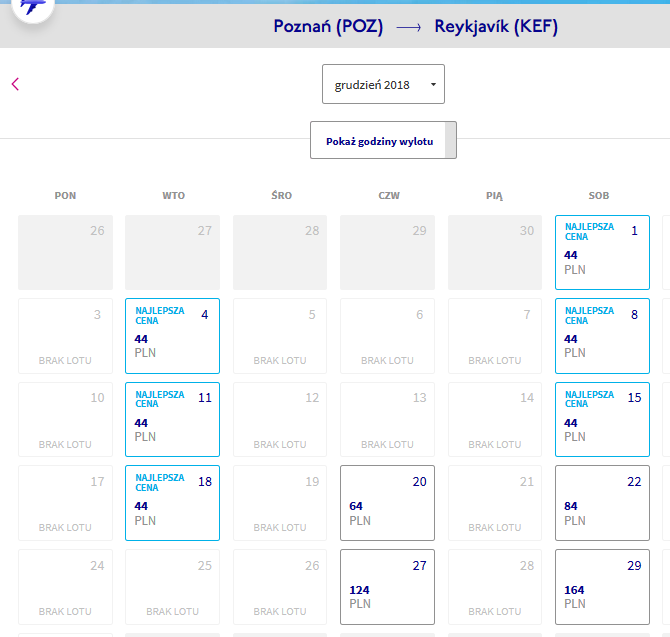Click day 7 cell with BRAK LOTU
The height and width of the screenshot is (637, 670).
(x=495, y=336)
